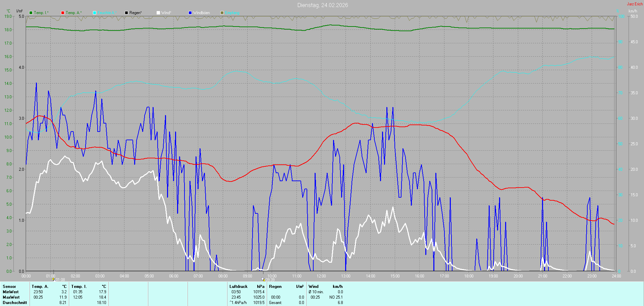The width and height of the screenshot is (644, 306).
Task: Click Temp. I. maximum value 18.4
Action: click(103, 297)
